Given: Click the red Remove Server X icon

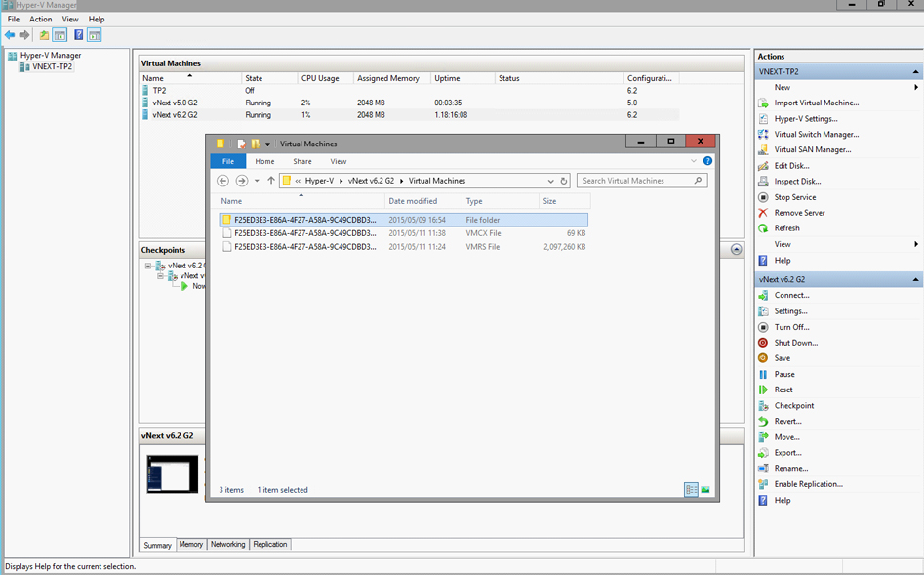Looking at the screenshot, I should (x=763, y=212).
